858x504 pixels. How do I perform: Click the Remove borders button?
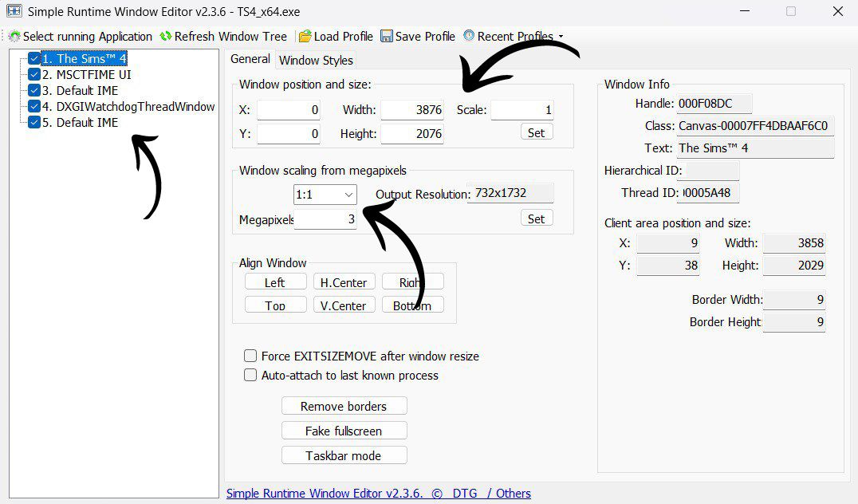(x=344, y=406)
